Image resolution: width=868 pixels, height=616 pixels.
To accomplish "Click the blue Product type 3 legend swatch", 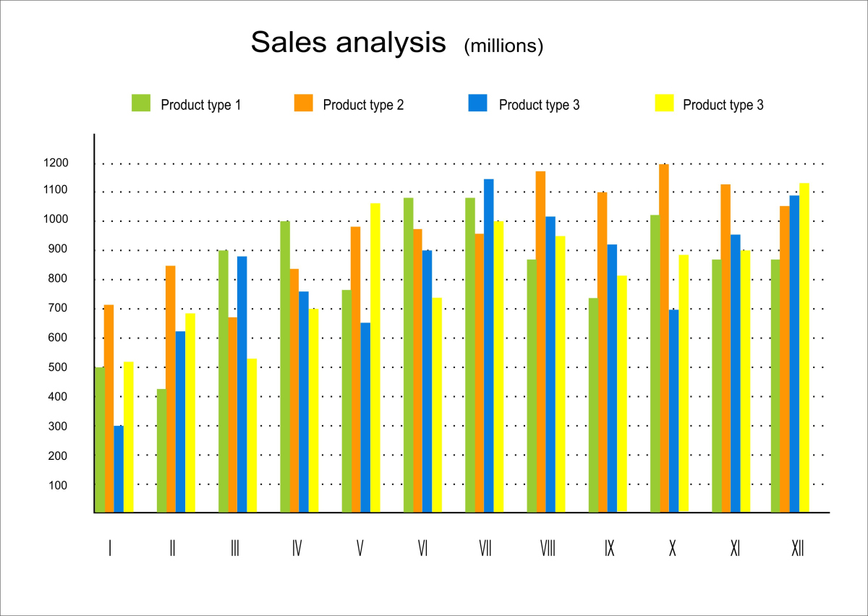I will click(477, 103).
